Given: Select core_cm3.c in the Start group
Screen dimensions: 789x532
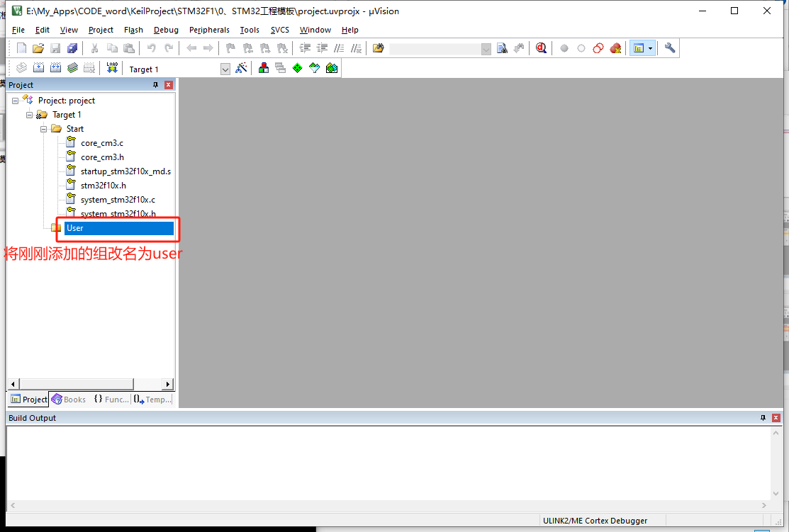Looking at the screenshot, I should pyautogui.click(x=101, y=143).
